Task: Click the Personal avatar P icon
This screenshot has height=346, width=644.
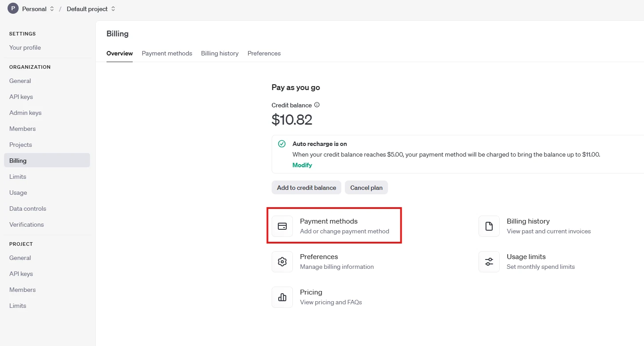Action: [13, 8]
